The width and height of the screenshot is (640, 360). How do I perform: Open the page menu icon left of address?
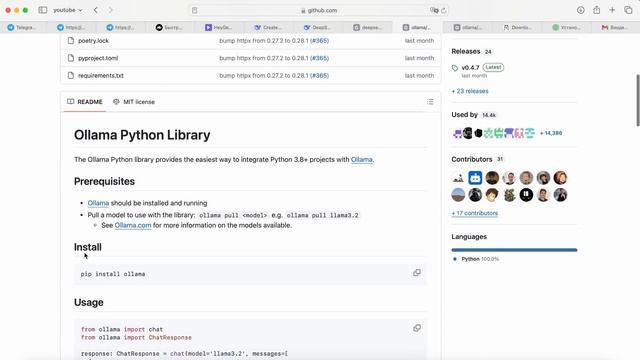pos(195,10)
